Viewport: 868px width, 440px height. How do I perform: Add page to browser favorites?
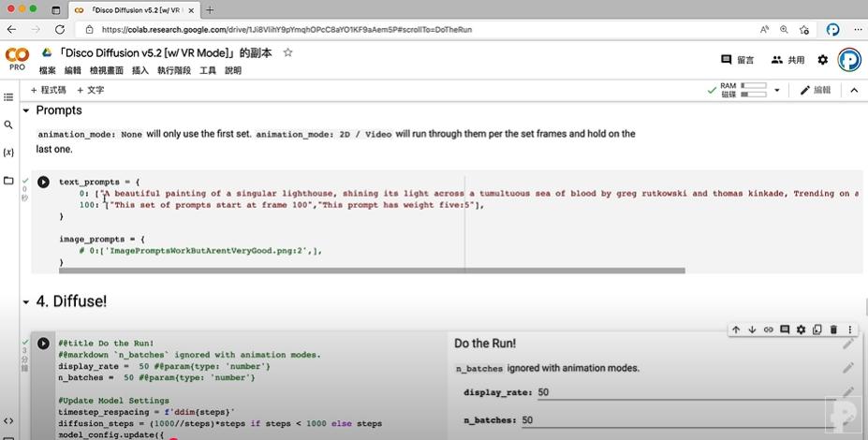point(804,29)
